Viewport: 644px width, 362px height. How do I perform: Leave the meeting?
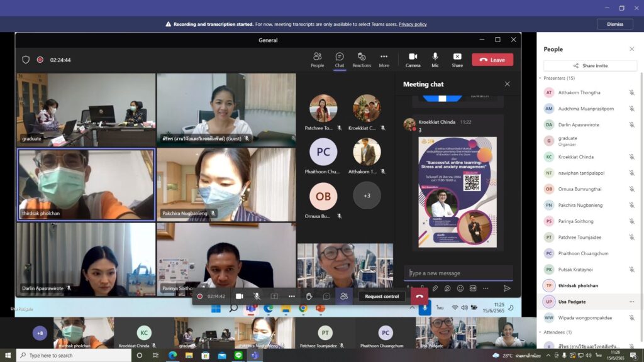point(492,60)
